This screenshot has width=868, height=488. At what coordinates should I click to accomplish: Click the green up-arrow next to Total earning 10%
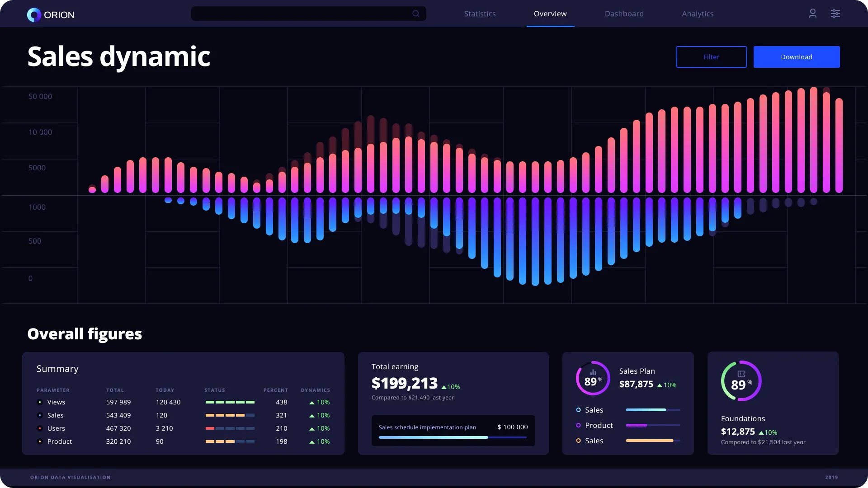point(444,388)
